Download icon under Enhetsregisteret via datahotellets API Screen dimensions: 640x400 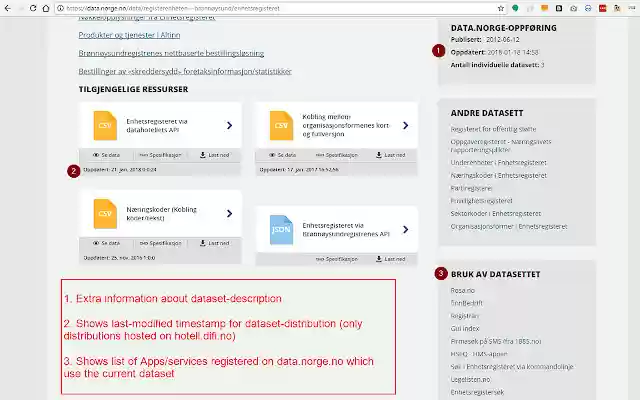202,155
